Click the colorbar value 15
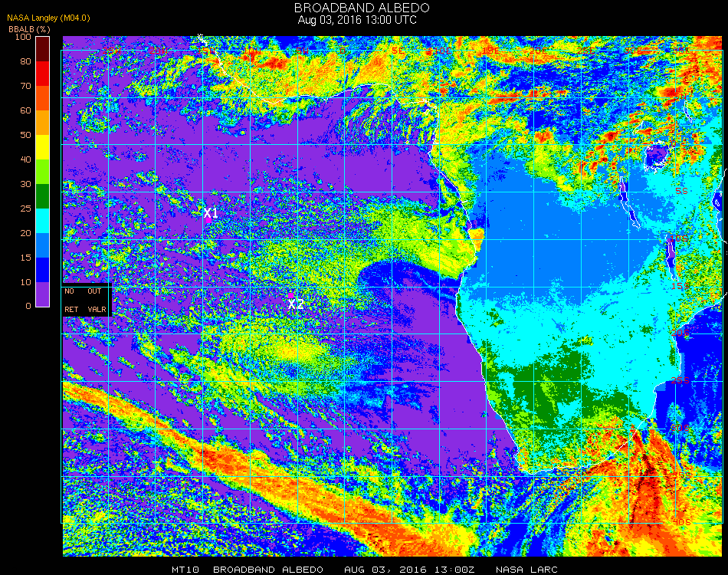The width and height of the screenshot is (728, 575). click(x=25, y=258)
